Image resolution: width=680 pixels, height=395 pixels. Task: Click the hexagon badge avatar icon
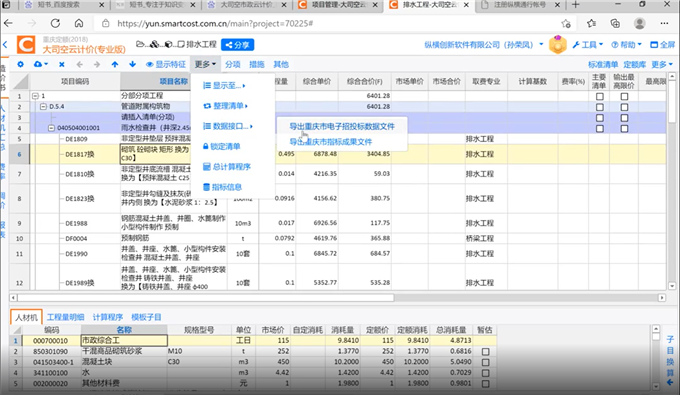point(558,45)
